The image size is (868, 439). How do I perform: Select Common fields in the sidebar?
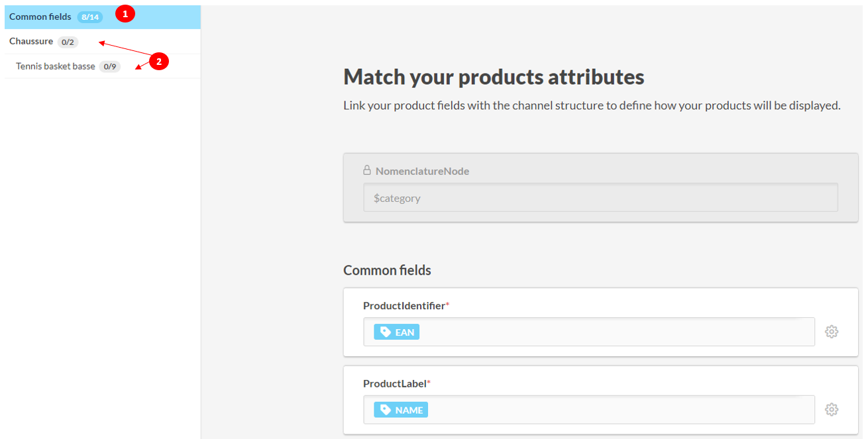pos(40,17)
